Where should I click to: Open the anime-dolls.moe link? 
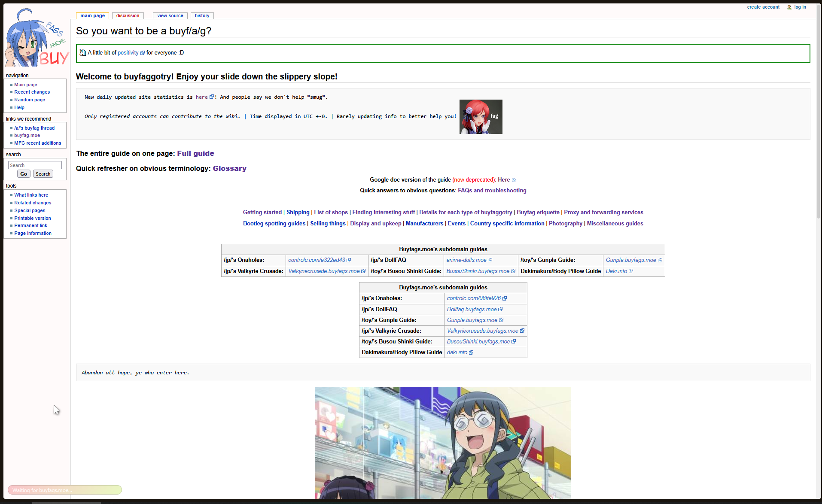tap(469, 260)
